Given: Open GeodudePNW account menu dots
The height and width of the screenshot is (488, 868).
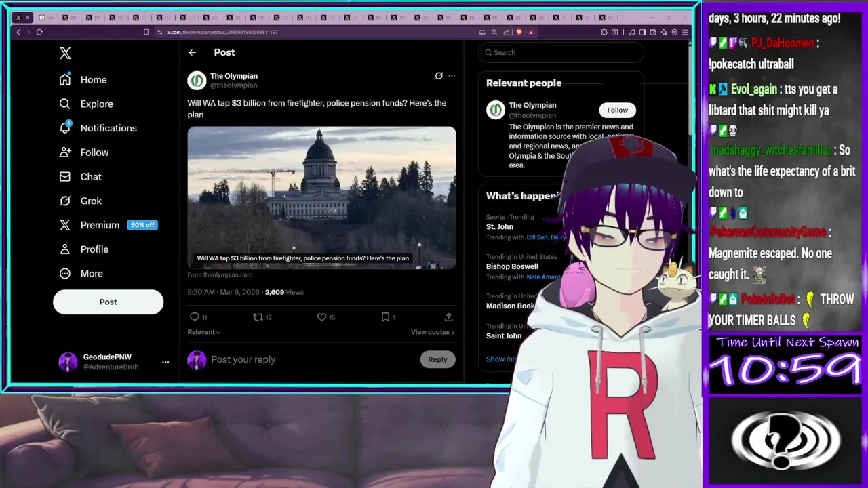Looking at the screenshot, I should (x=165, y=362).
